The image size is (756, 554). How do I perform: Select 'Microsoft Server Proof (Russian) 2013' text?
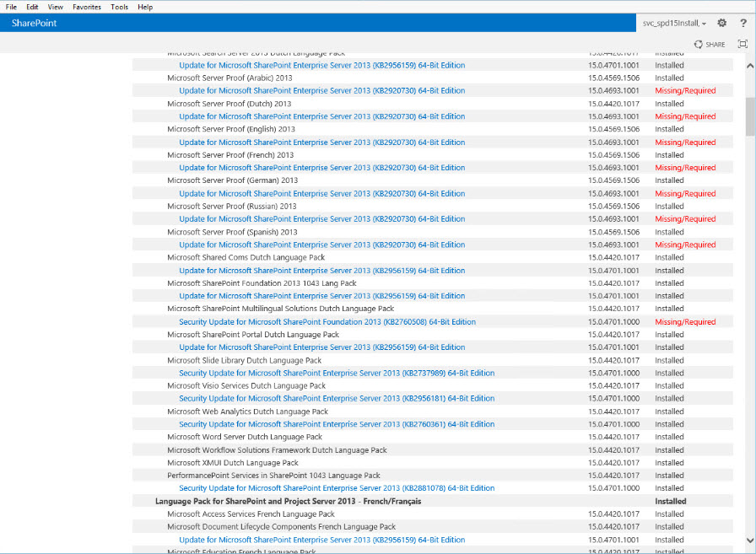point(232,207)
